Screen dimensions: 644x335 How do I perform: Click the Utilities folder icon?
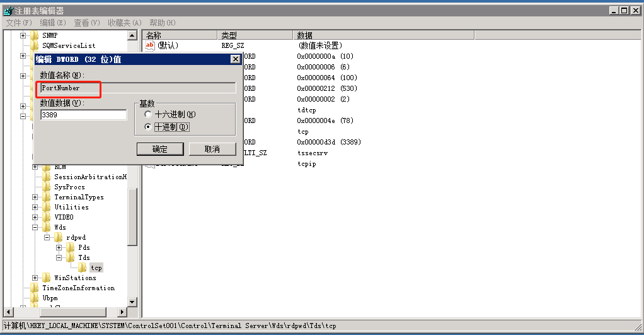pos(47,207)
